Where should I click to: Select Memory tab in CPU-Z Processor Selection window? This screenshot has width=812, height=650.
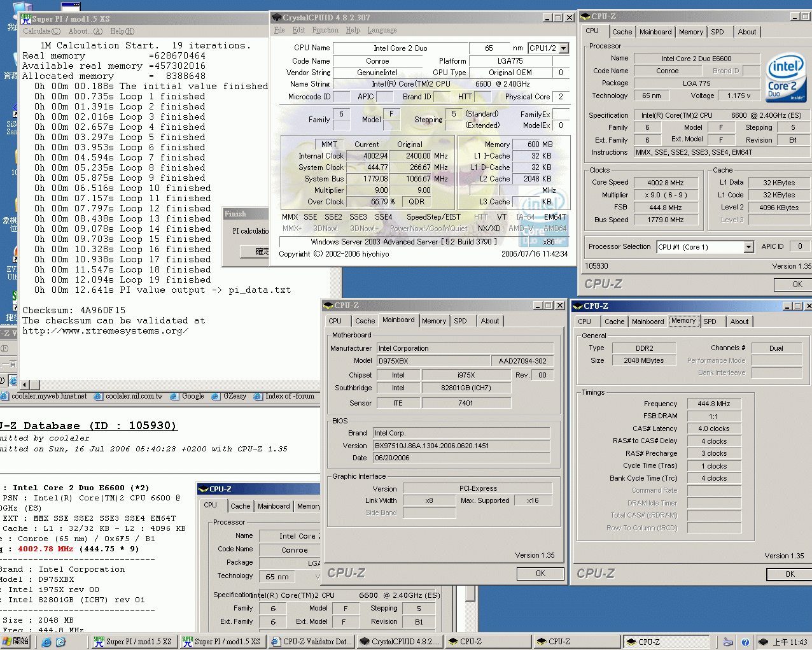(x=691, y=32)
